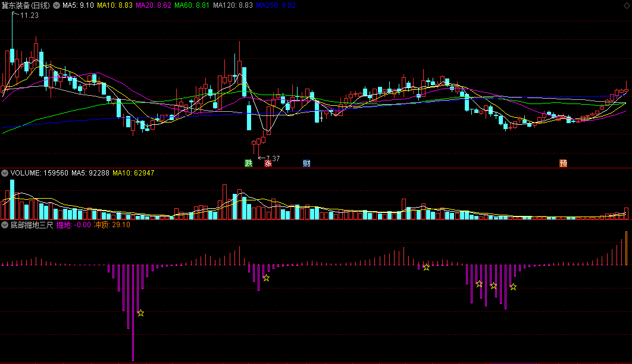Screen dimensions: 632x364
Task: Click the diamond icon in the top-right corner
Action: click(627, 5)
